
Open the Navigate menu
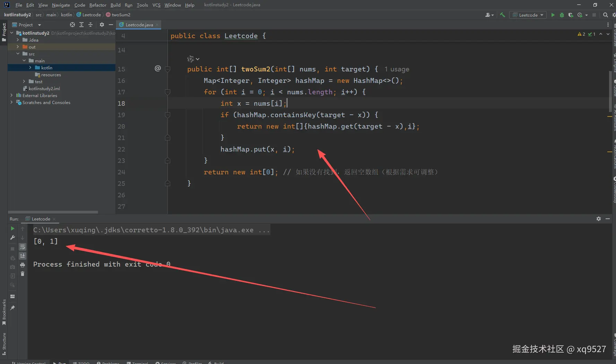[61, 5]
